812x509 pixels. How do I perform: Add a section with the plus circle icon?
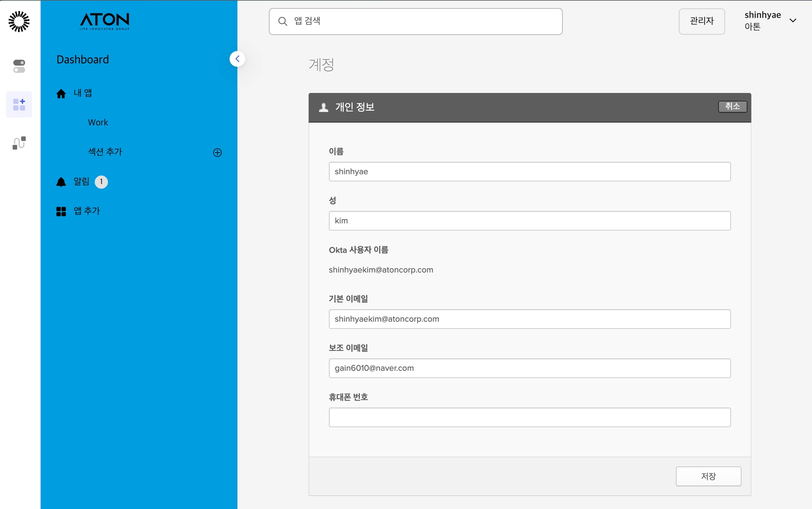tap(217, 153)
